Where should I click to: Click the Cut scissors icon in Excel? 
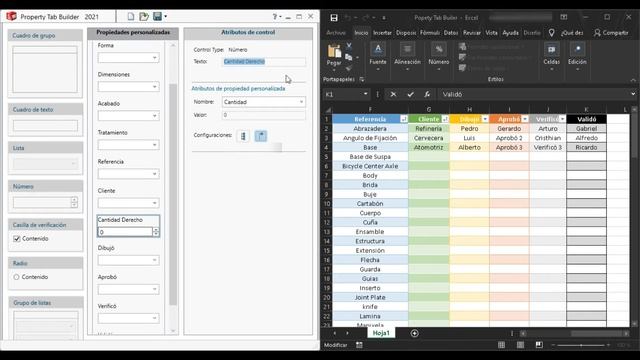coord(349,46)
